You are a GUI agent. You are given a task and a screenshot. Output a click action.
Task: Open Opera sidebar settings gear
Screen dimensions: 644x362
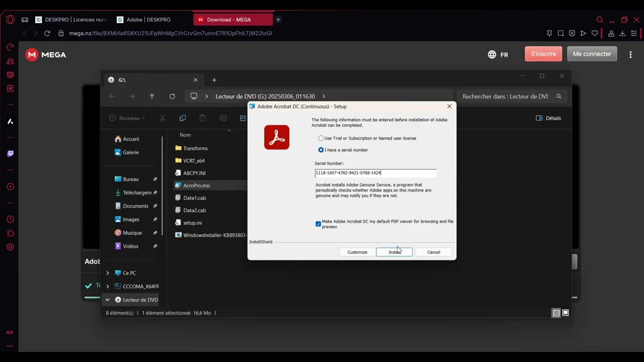pyautogui.click(x=10, y=247)
